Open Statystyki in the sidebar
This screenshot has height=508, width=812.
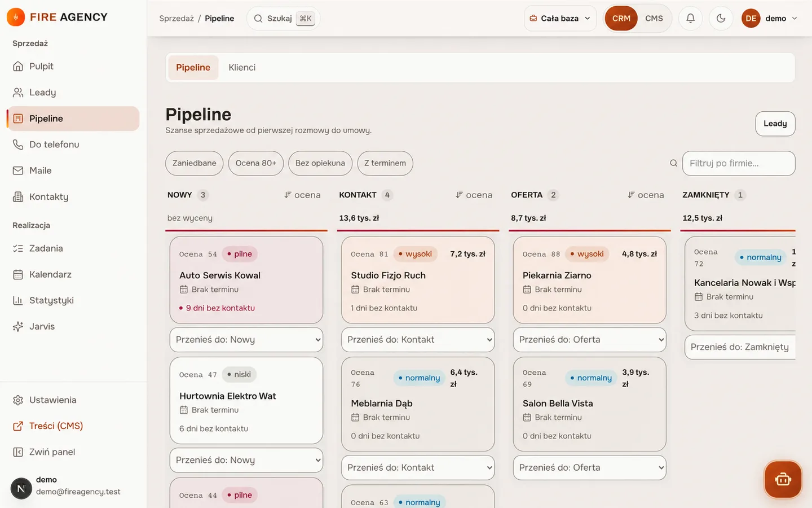[73, 300]
